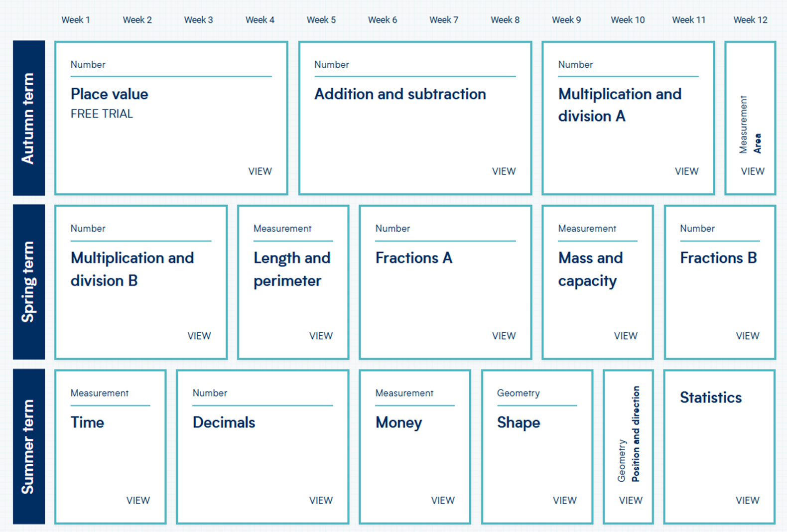787x532 pixels.
Task: Click VIEW on the Fractions B card
Action: (747, 336)
